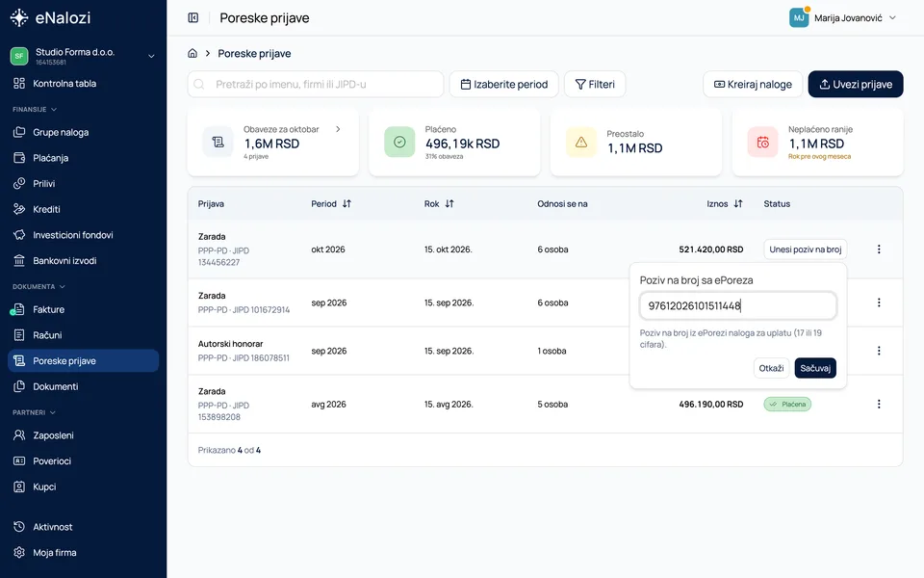Open the Filteri button
Viewport: 924px width, 578px height.
click(x=595, y=85)
